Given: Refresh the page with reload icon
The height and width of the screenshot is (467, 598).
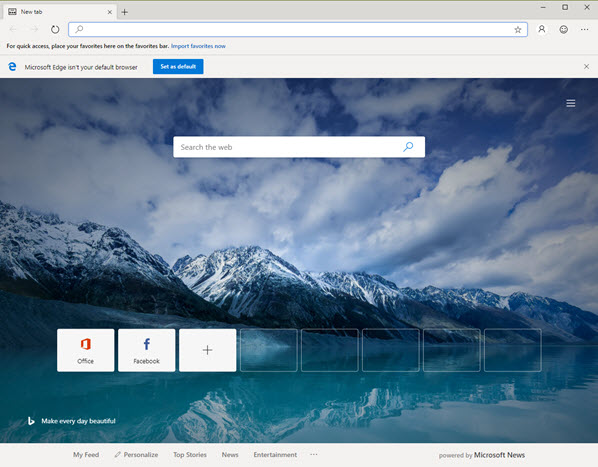Looking at the screenshot, I should (x=55, y=29).
